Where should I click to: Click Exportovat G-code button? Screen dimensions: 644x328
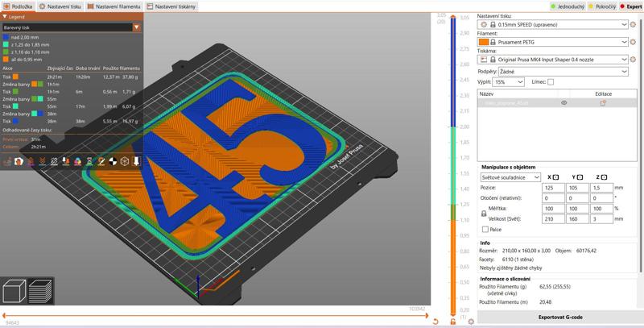[x=561, y=318]
